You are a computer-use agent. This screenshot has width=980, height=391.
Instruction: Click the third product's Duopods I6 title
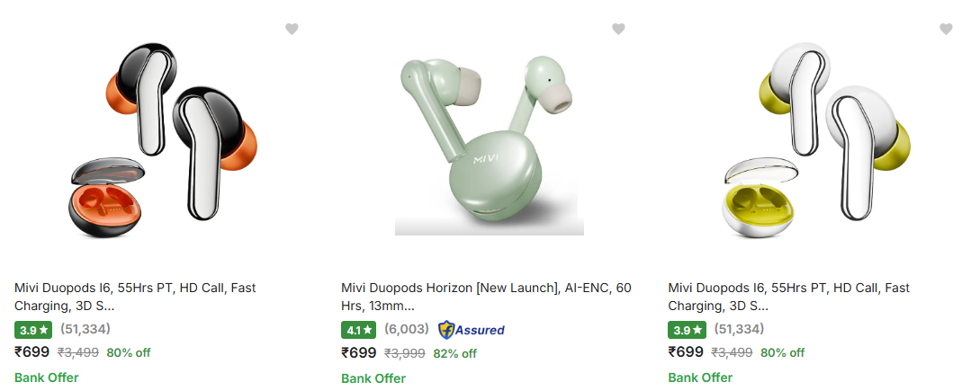click(x=788, y=297)
